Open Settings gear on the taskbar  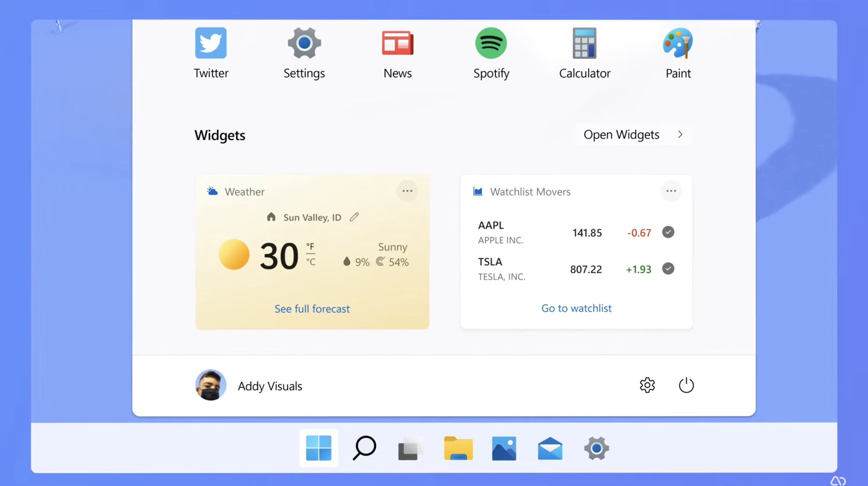[x=596, y=448]
